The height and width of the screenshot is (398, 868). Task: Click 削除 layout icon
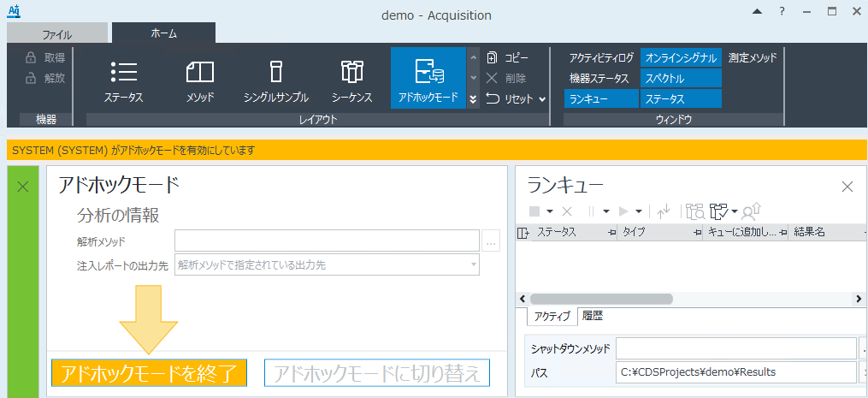pyautogui.click(x=492, y=78)
